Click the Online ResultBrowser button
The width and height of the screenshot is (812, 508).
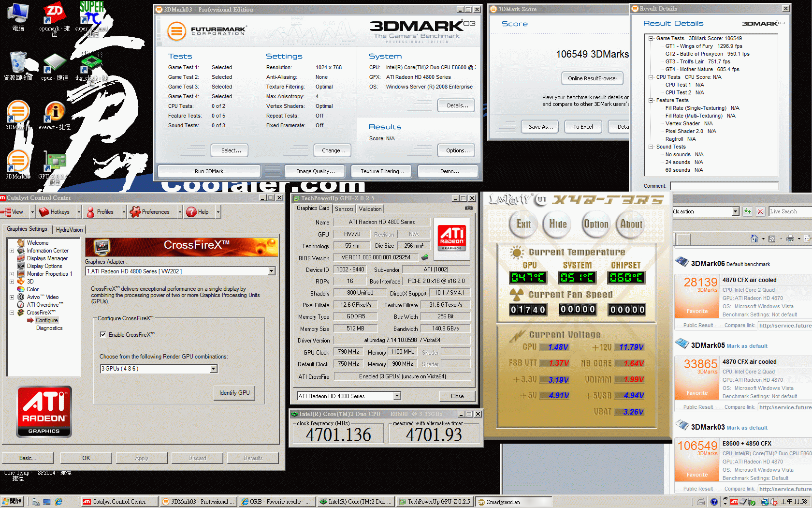click(593, 78)
